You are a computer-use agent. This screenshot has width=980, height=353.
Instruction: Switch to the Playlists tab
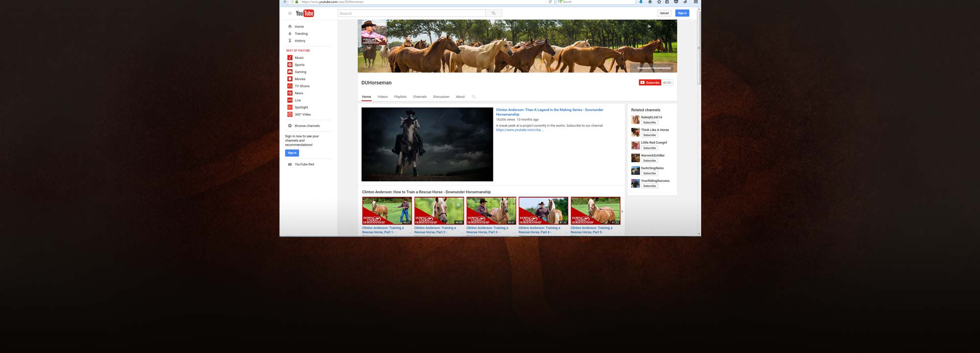400,97
